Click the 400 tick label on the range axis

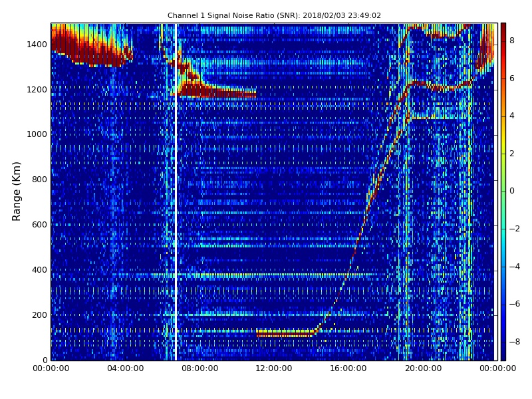coord(39,270)
